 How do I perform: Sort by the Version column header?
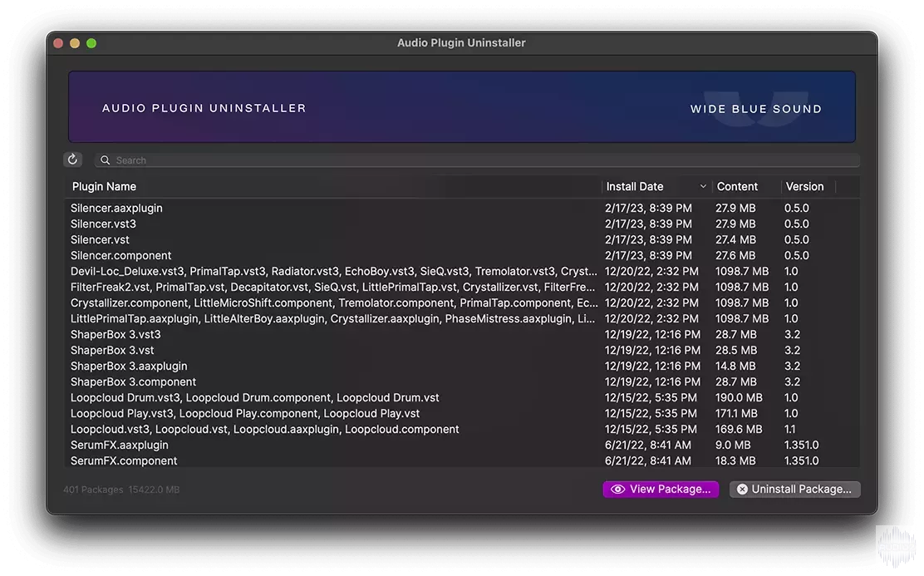804,186
